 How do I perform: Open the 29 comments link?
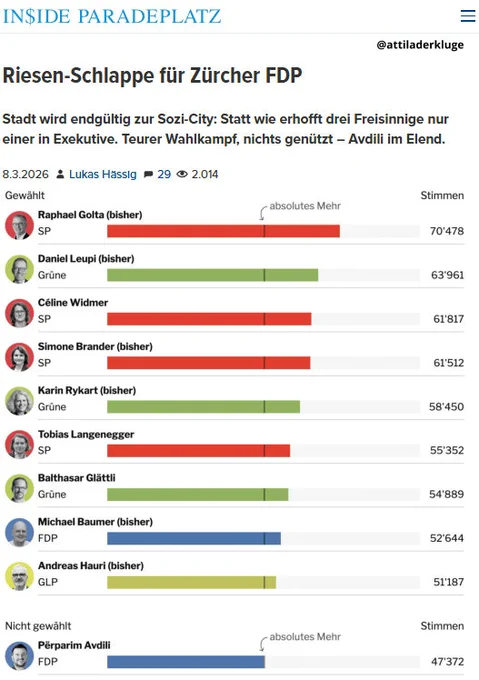click(164, 174)
